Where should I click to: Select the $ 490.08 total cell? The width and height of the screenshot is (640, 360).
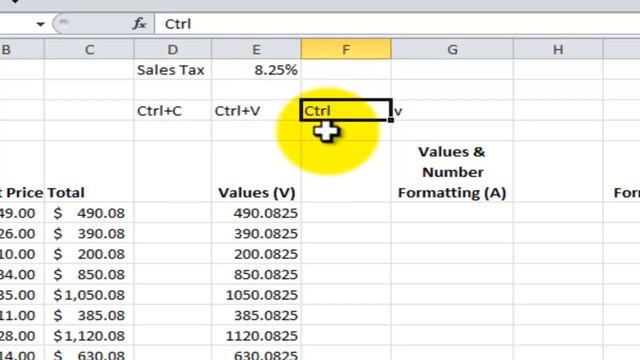point(89,213)
